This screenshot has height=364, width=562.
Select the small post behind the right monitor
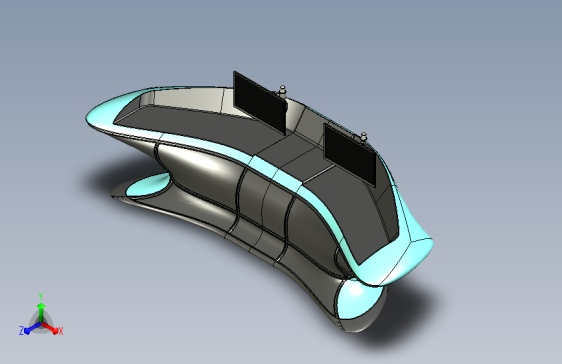point(364,139)
